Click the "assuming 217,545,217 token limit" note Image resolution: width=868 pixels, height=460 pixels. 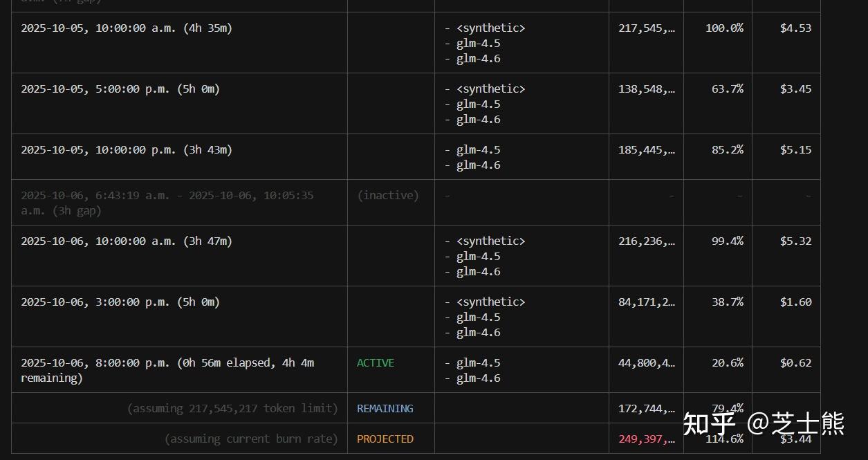pyautogui.click(x=232, y=409)
